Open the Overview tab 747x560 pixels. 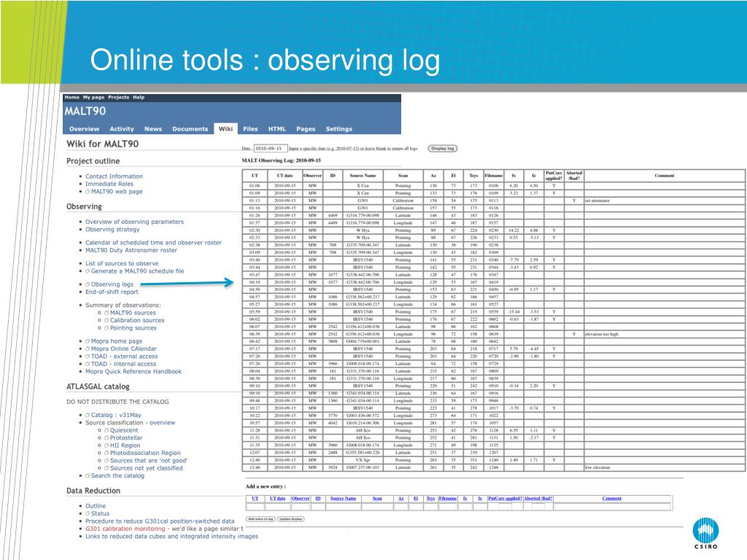click(84, 129)
